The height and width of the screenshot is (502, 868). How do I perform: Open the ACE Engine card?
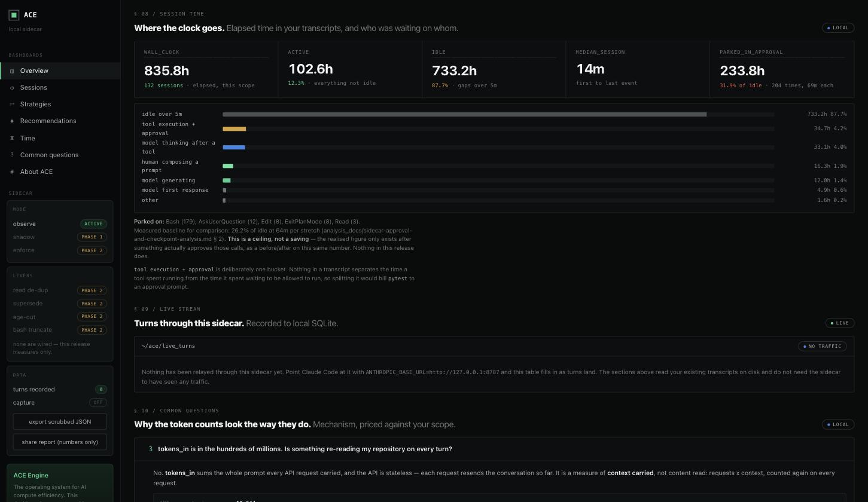[x=60, y=483]
